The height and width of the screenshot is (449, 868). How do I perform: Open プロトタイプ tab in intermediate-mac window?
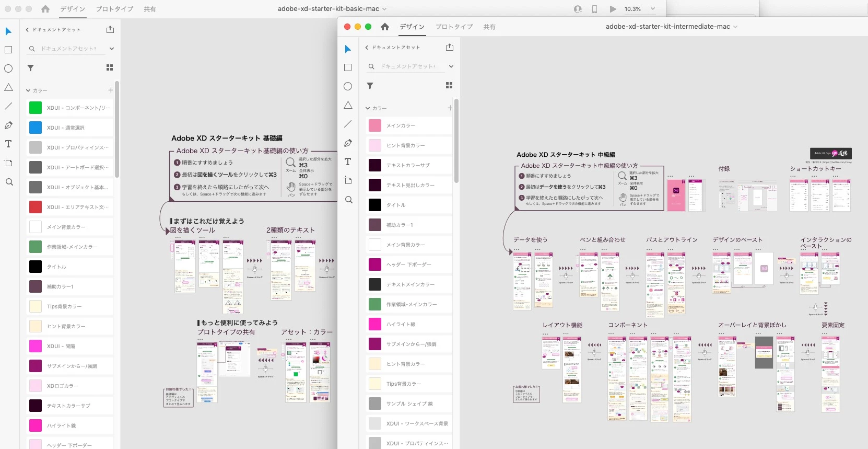point(454,27)
